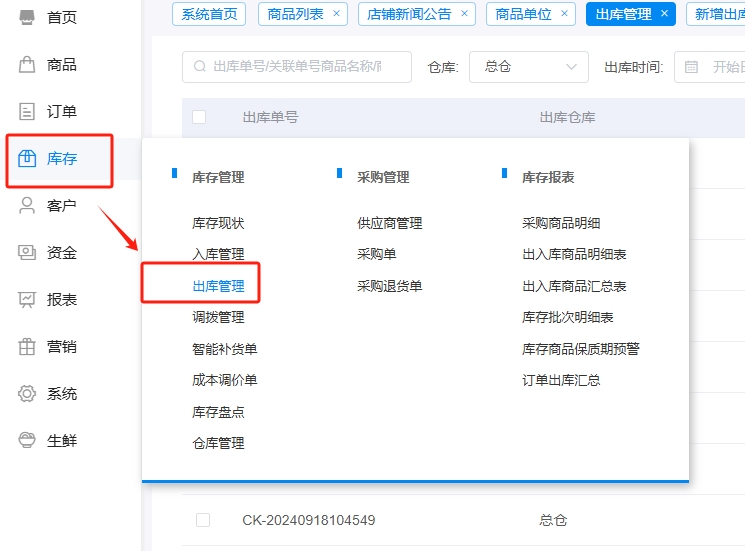The width and height of the screenshot is (745, 551).
Task: Switch to the 店铺新闻公告 tab
Action: coord(409,14)
